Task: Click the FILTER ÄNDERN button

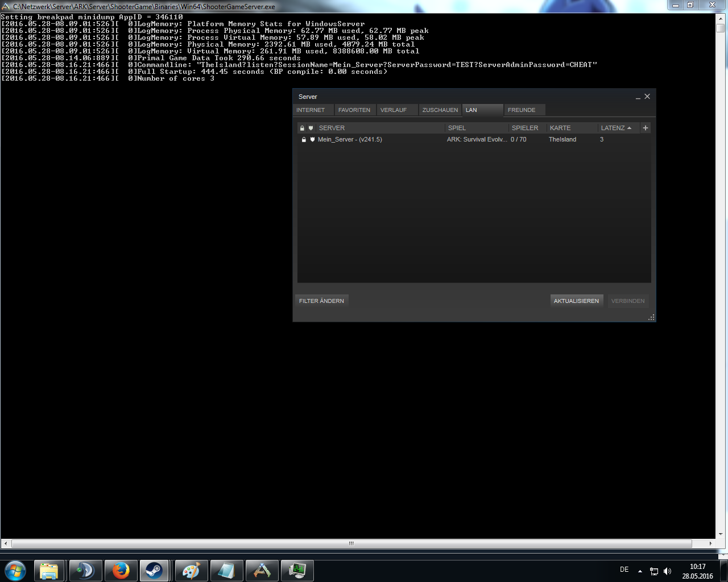Action: click(322, 301)
